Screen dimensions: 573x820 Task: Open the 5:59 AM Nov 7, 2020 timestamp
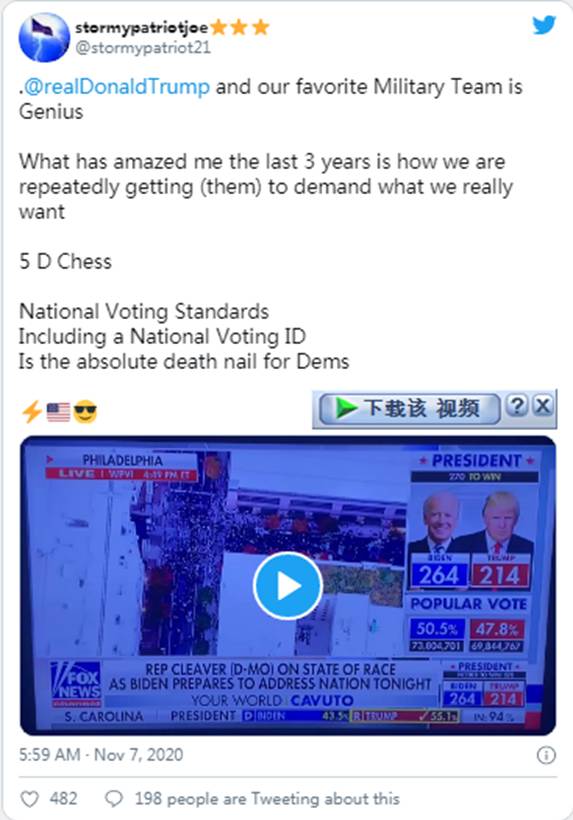(x=101, y=755)
